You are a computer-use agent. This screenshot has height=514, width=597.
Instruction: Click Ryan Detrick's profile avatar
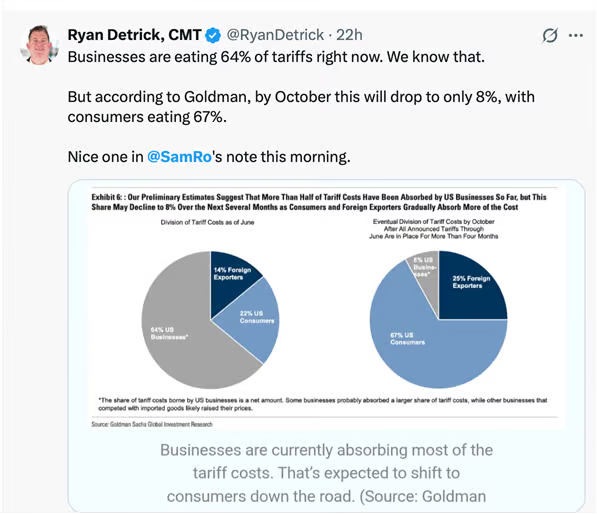[40, 45]
